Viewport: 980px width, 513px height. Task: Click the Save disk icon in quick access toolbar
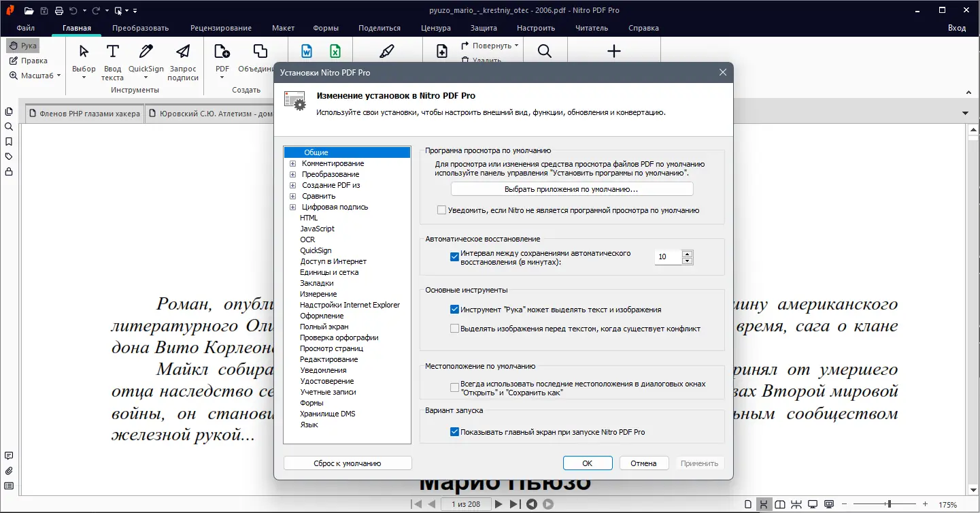[44, 11]
